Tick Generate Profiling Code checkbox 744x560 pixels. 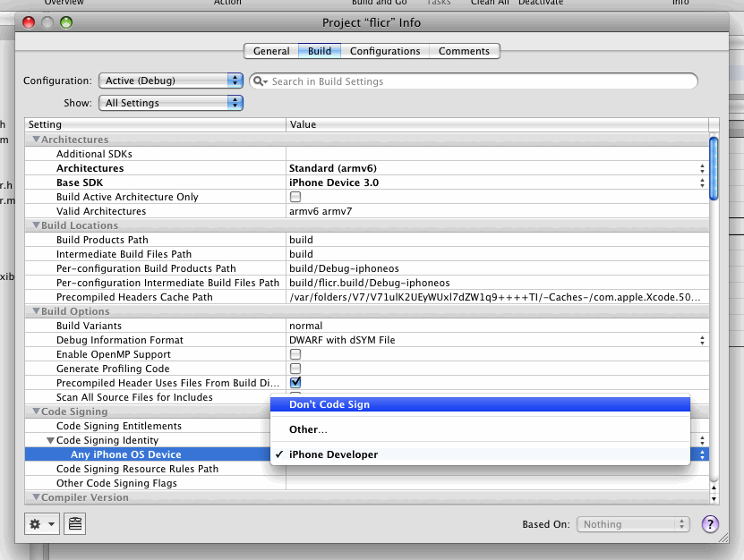(295, 369)
